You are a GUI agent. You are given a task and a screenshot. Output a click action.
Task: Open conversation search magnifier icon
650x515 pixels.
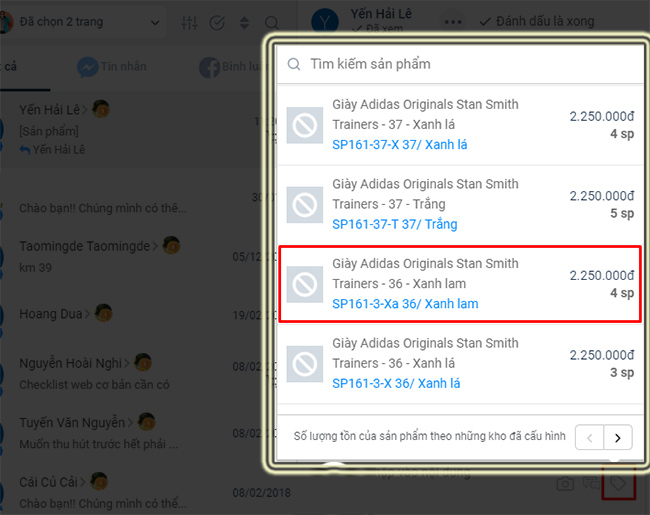point(272,23)
